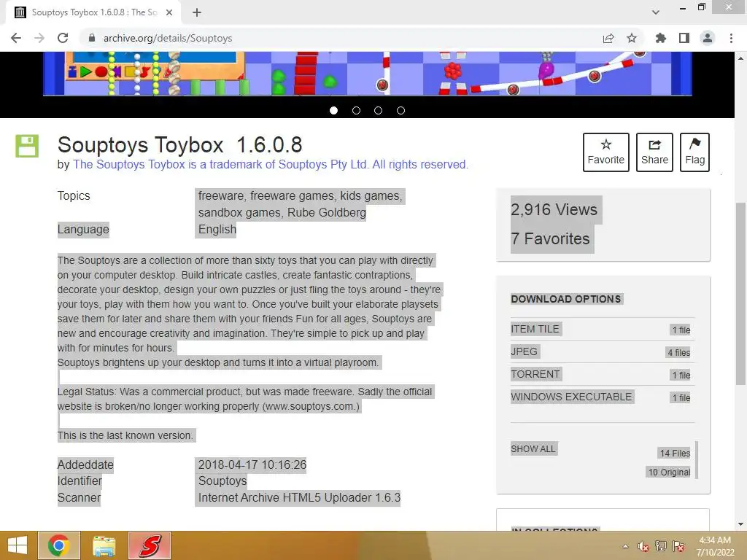Click the Identifier value Souptoys
The height and width of the screenshot is (560, 747).
coord(222,481)
